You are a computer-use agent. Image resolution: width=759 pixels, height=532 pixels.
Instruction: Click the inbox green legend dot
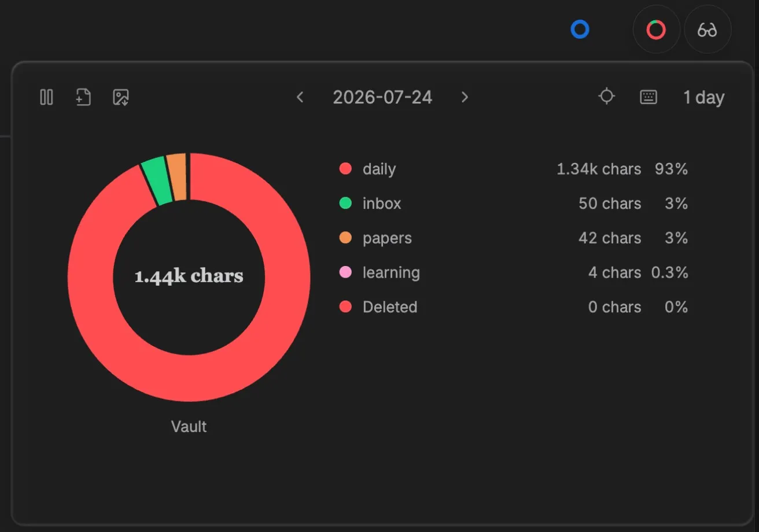coord(345,203)
